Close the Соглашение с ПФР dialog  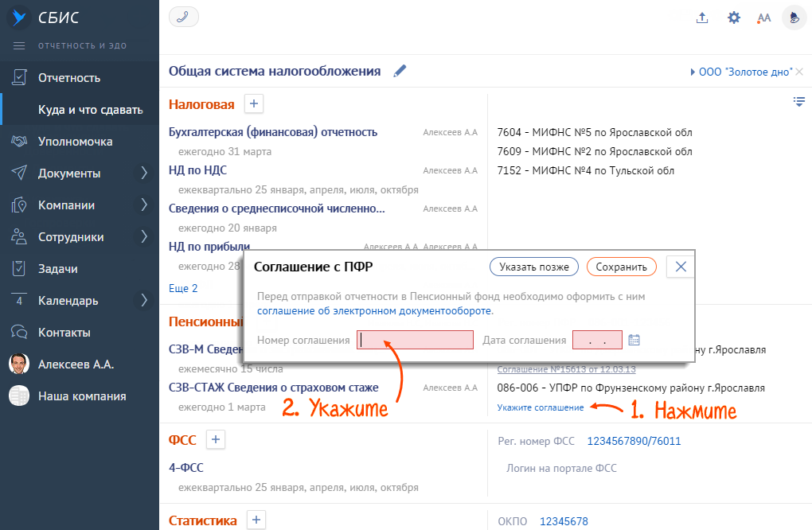pos(681,267)
